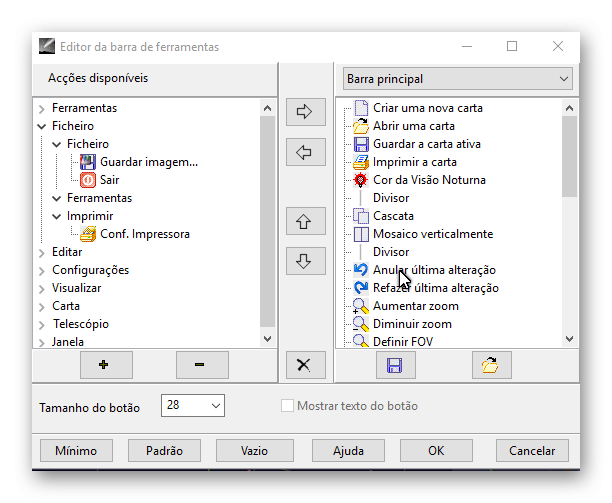
Task: Expand the Configurações tree node
Action: (42, 271)
